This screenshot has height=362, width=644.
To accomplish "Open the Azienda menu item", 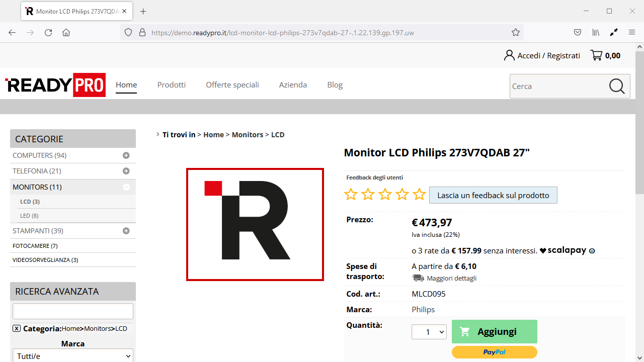I will 293,85.
